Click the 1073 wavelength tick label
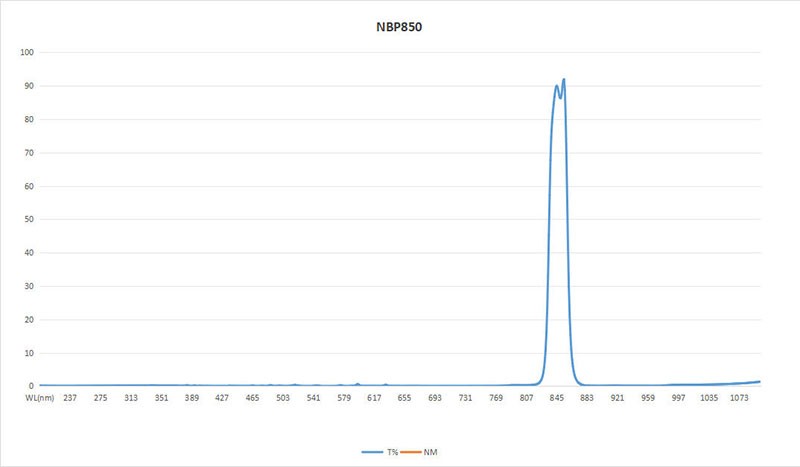 pyautogui.click(x=739, y=398)
